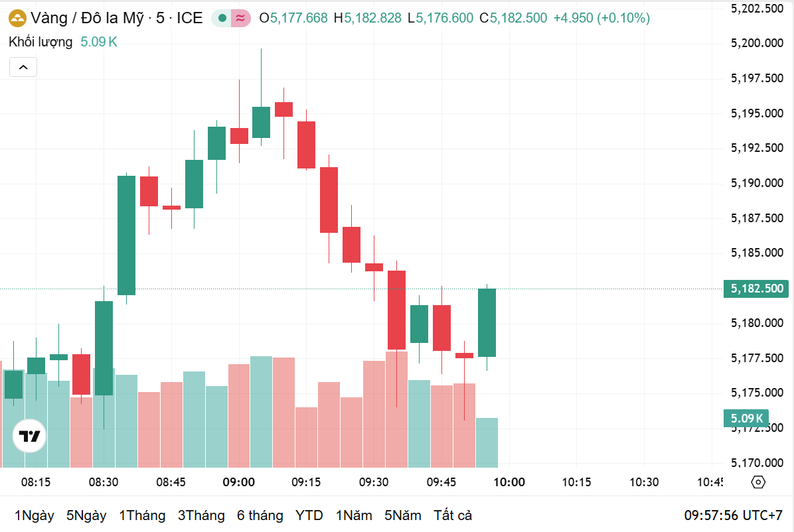Open timezone menu showing UTC+7
The height and width of the screenshot is (532, 794).
[734, 515]
